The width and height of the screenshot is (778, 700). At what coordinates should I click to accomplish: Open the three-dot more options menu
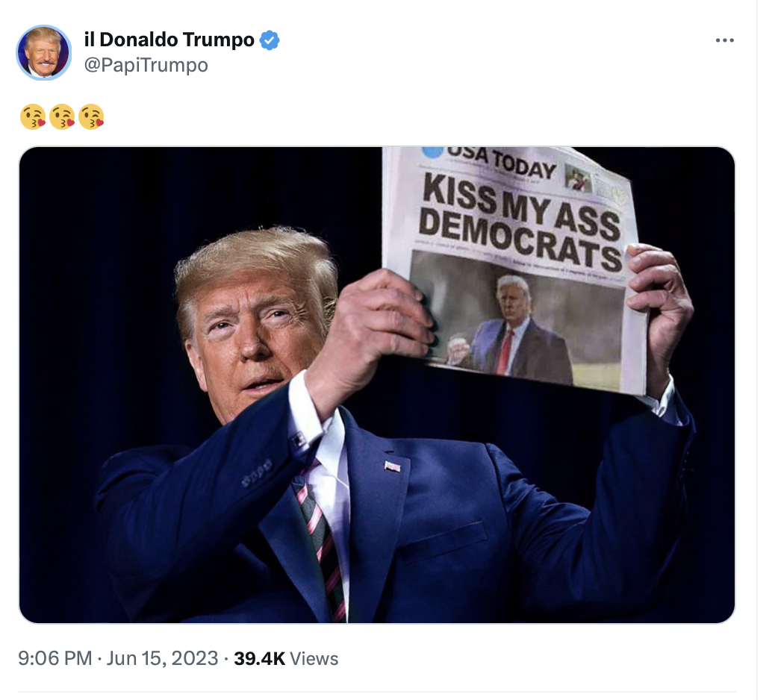724,40
